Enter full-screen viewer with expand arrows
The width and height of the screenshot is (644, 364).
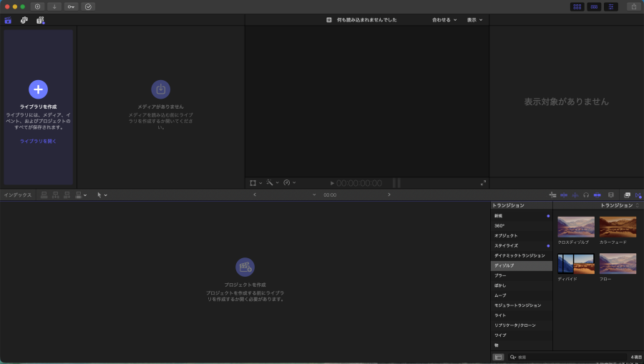483,183
